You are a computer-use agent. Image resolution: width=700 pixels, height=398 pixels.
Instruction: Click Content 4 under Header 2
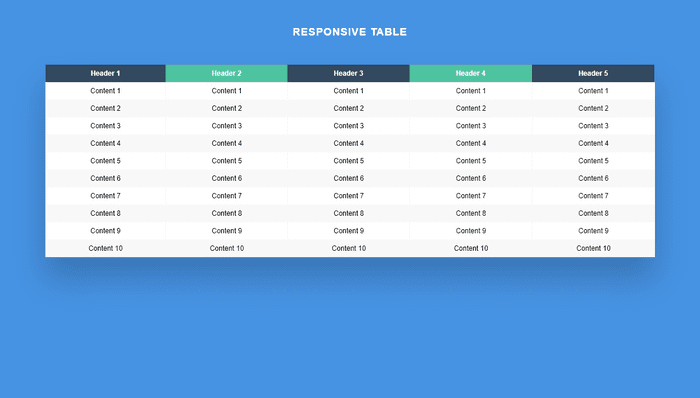227,143
